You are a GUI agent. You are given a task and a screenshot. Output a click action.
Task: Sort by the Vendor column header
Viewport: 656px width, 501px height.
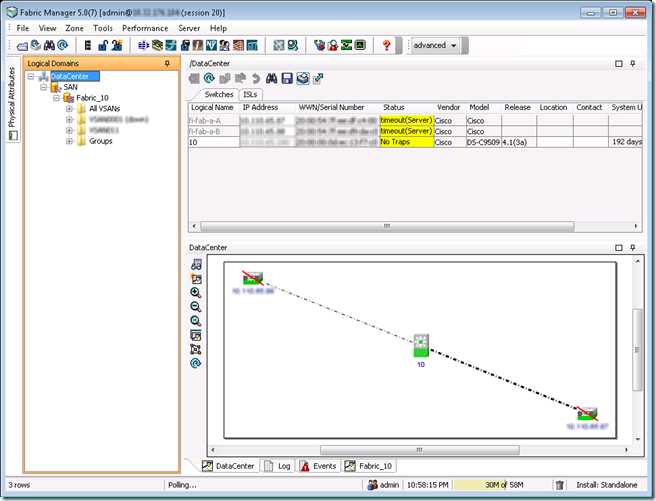click(x=449, y=107)
